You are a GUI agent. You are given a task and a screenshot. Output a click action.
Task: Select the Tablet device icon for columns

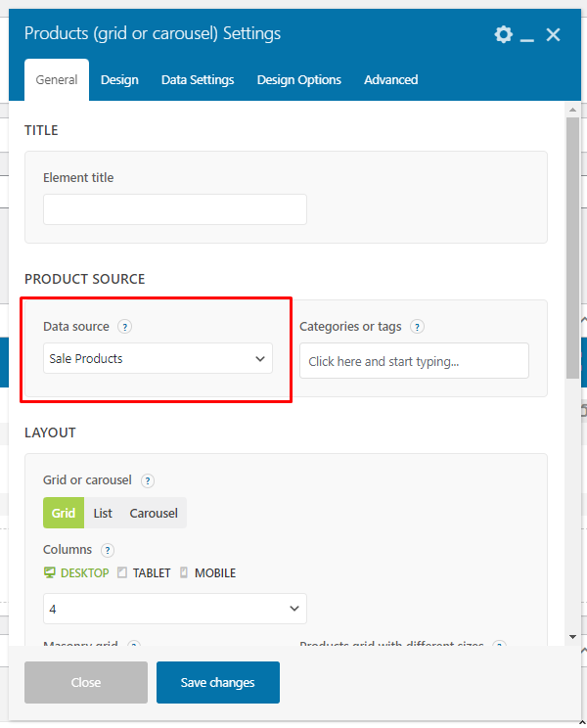(x=122, y=572)
